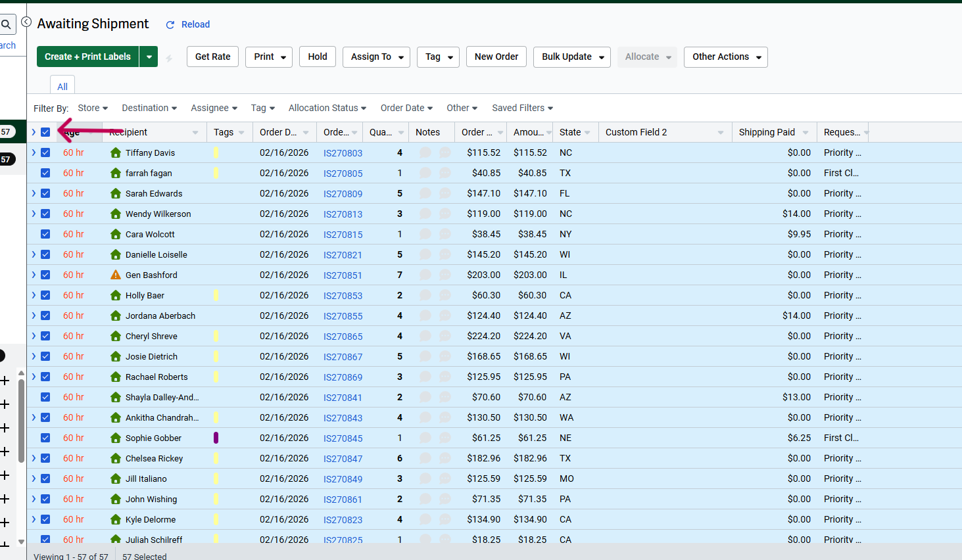Screen dimensions: 962x560
Task: Open the Destination filter menu
Action: point(149,108)
